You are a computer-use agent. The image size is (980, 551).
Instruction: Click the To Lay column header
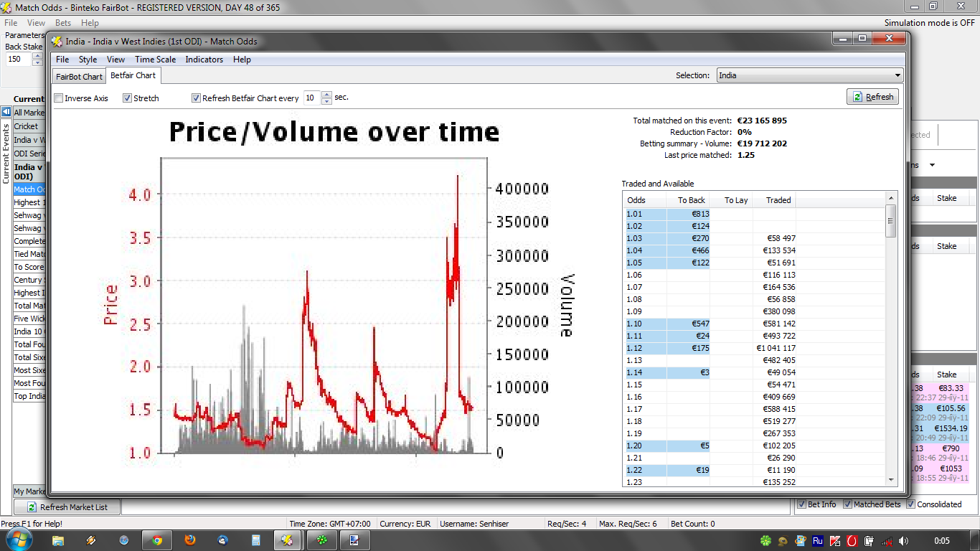pos(732,200)
